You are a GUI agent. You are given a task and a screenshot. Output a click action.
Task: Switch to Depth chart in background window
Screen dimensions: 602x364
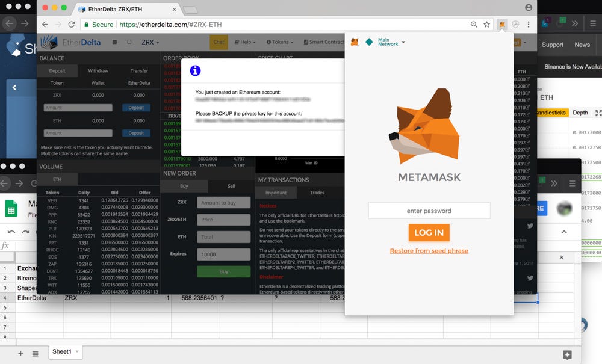(580, 113)
